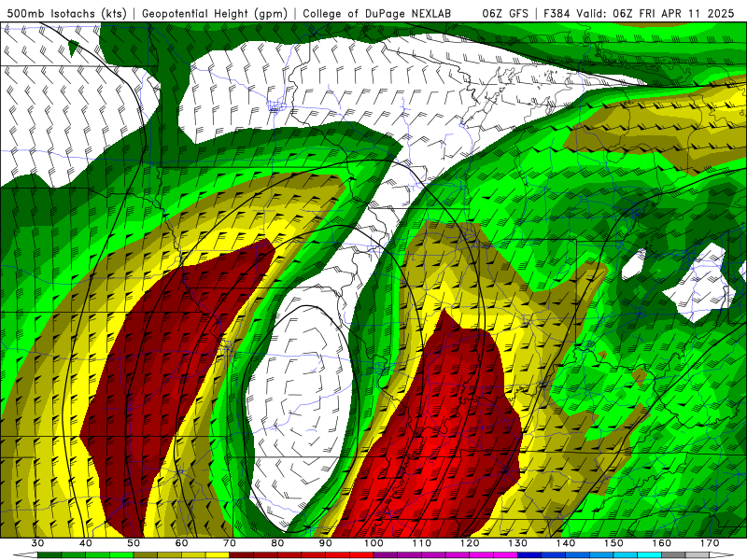Click the '90' color scale label
This screenshot has width=747, height=560.
point(326,543)
